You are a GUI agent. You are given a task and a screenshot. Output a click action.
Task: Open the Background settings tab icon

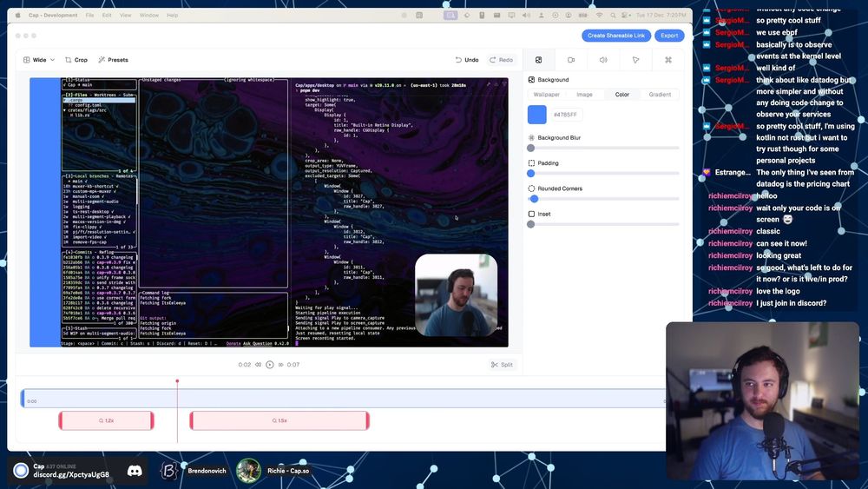(539, 60)
